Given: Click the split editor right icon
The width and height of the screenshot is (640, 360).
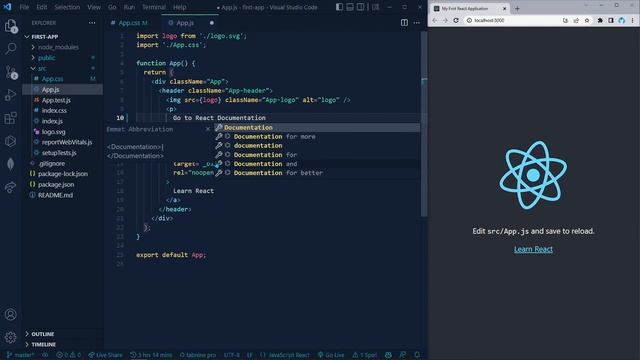Looking at the screenshot, I should pyautogui.click(x=404, y=23).
